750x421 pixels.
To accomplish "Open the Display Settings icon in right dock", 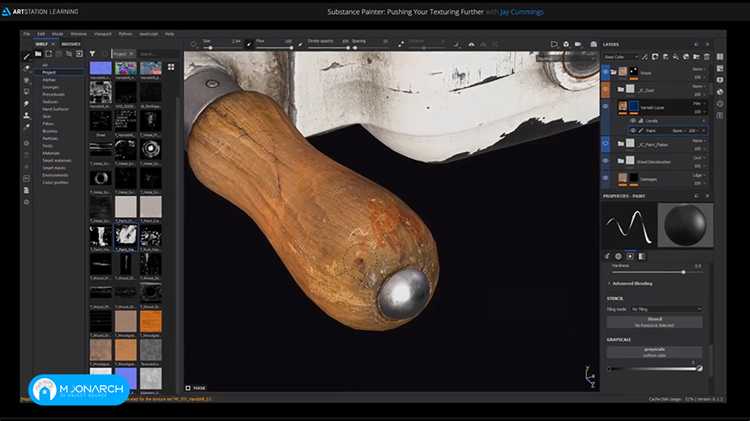I will pyautogui.click(x=720, y=80).
